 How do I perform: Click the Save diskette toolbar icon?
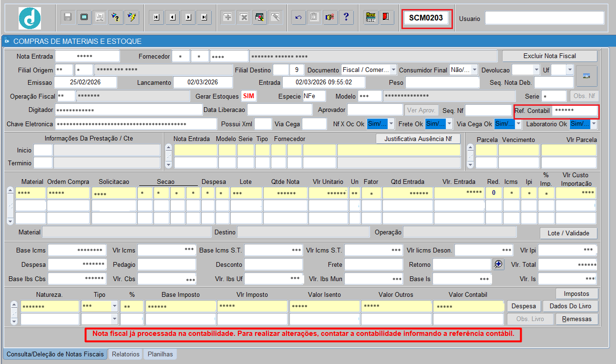[68, 17]
